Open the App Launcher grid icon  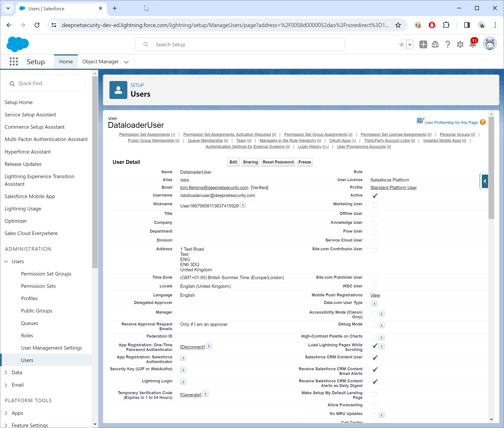14,62
